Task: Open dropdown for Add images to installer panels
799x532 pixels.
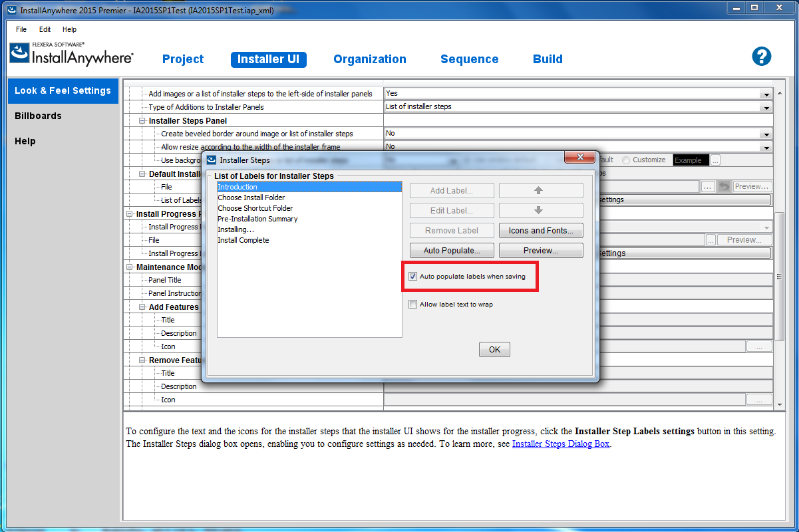Action: 766,94
